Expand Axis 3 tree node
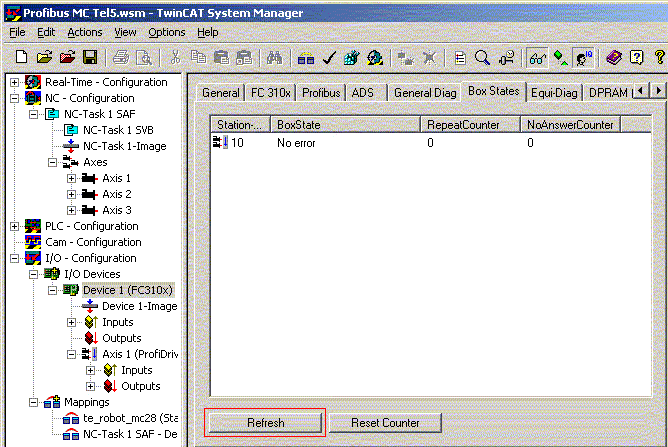Viewport: 668px width, 447px height. click(x=72, y=211)
